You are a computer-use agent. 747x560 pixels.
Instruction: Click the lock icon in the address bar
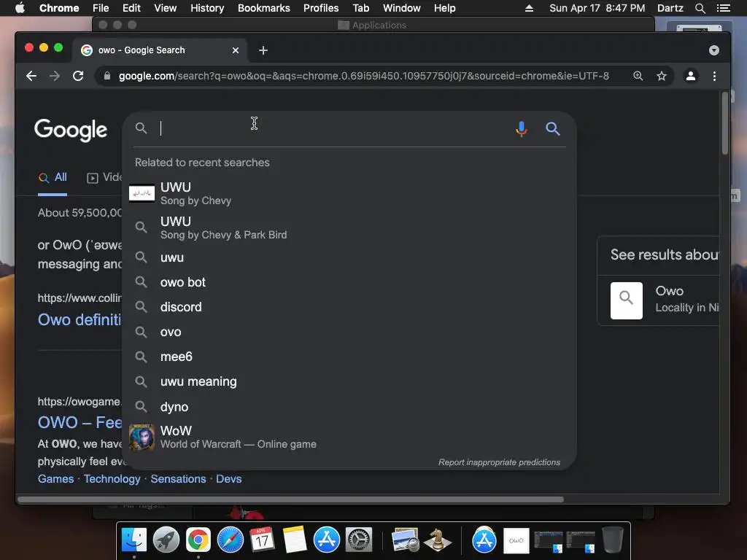[107, 76]
